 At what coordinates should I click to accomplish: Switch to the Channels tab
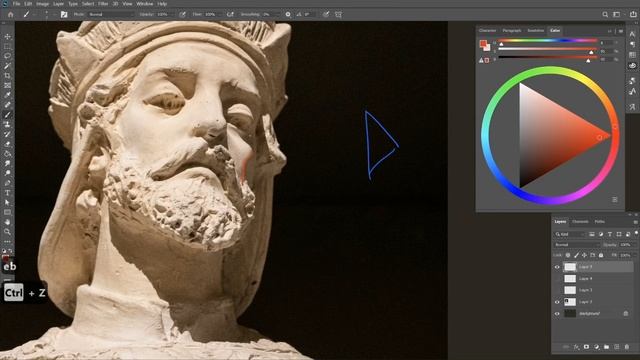(x=580, y=222)
